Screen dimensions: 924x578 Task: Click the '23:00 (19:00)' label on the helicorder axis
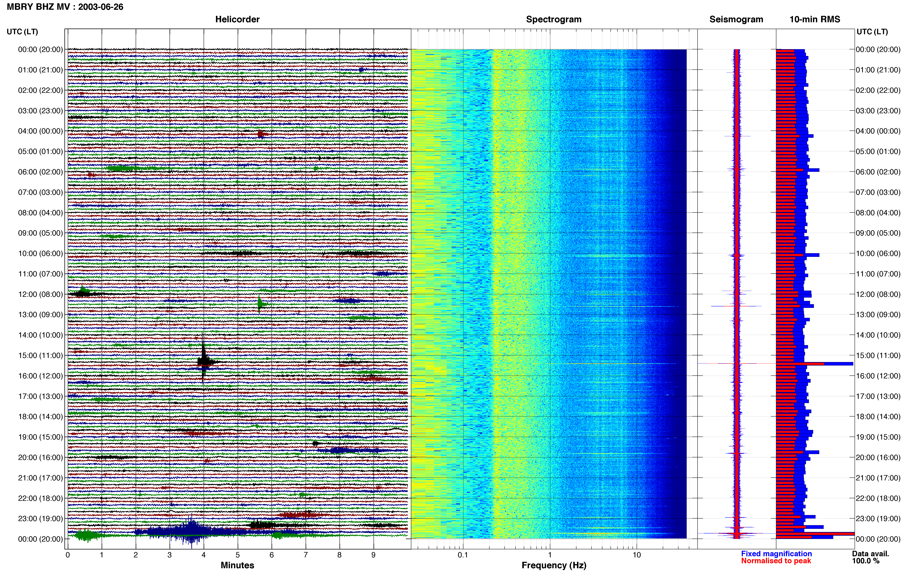pyautogui.click(x=40, y=518)
